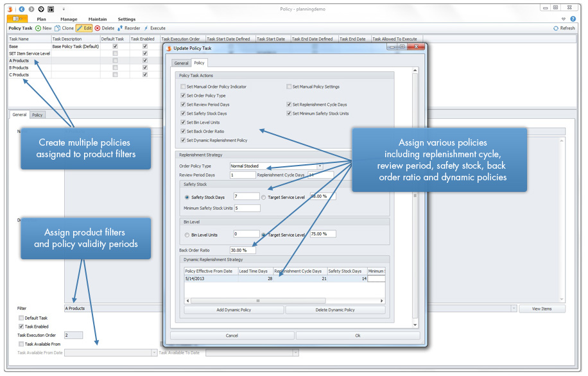Click the Delete Dynamic Policy button

coord(335,310)
